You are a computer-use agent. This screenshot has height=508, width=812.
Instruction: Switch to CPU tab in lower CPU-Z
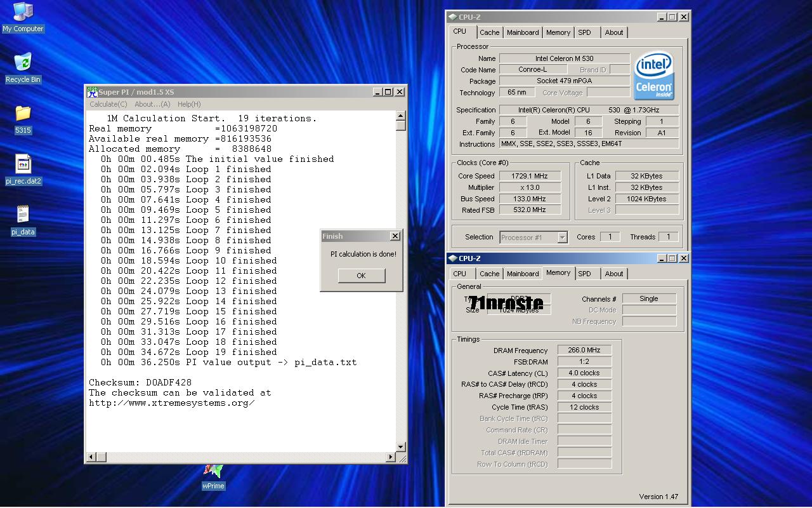[x=460, y=274]
